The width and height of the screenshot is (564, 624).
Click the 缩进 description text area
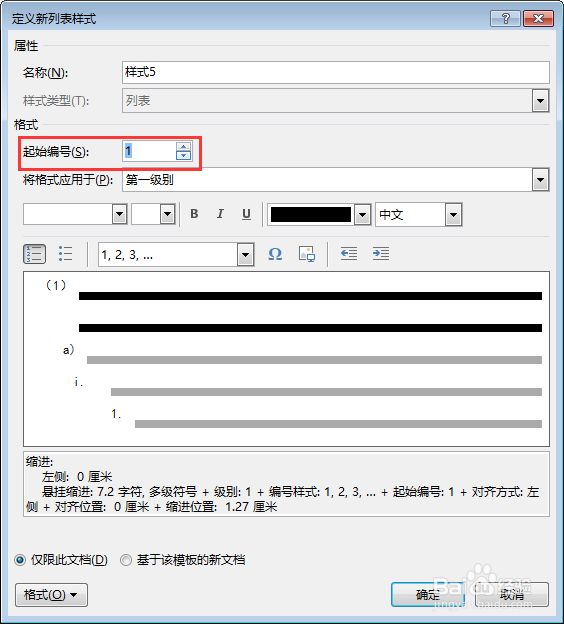[286, 484]
